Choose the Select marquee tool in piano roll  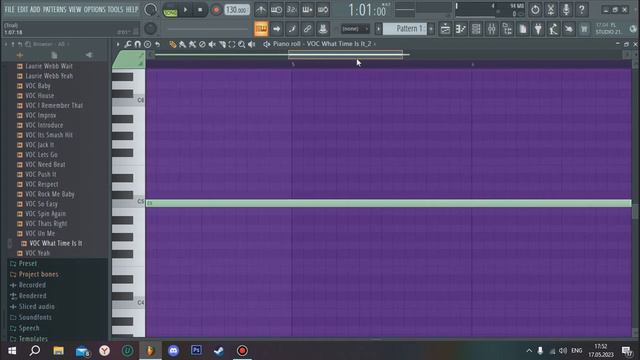(232, 44)
